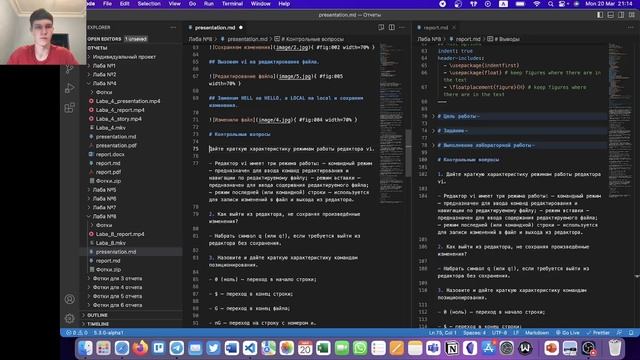Open WhatsApp from the Dock
This screenshot has width=640, height=360.
tap(360, 348)
